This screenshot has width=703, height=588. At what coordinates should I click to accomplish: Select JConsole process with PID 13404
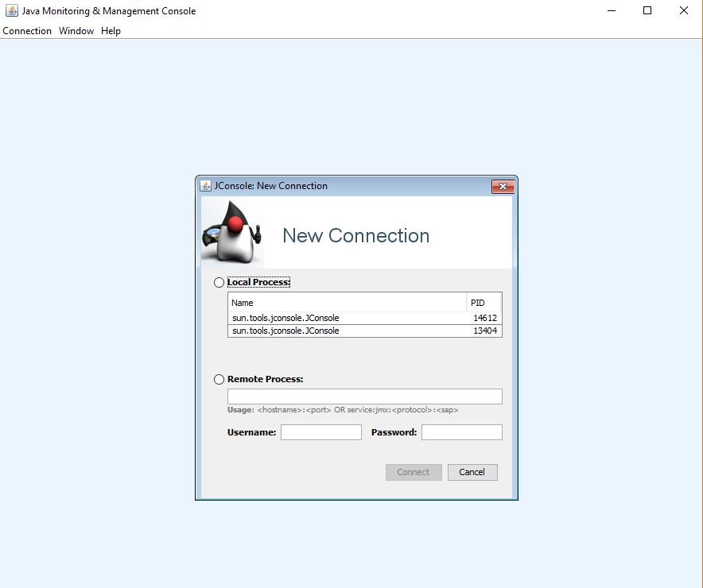point(364,331)
